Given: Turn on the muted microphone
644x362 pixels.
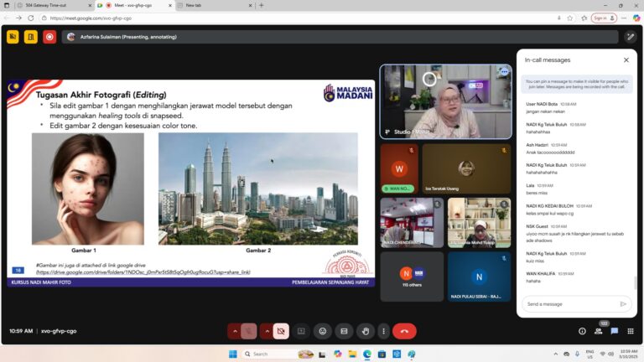Looking at the screenshot, I should (x=249, y=331).
